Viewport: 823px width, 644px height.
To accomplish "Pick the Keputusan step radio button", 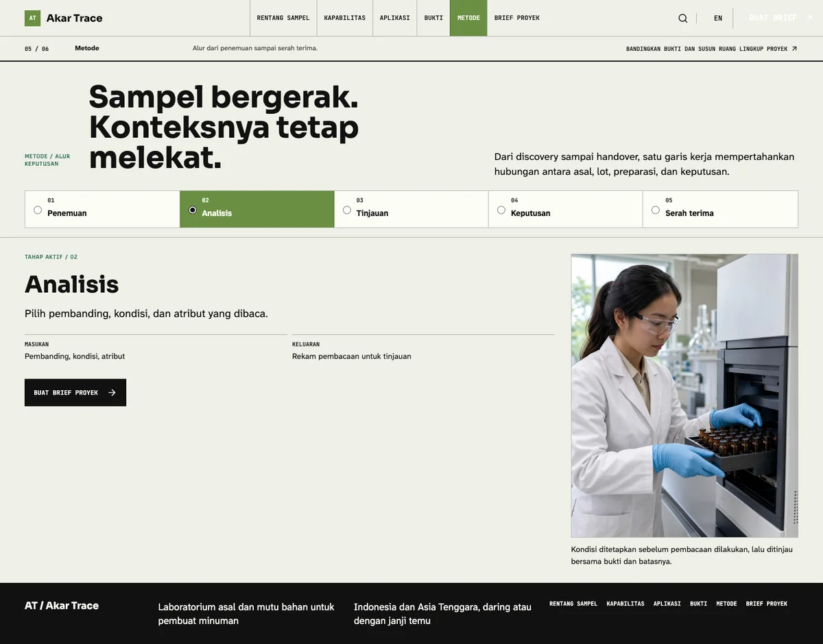I will pyautogui.click(x=501, y=210).
